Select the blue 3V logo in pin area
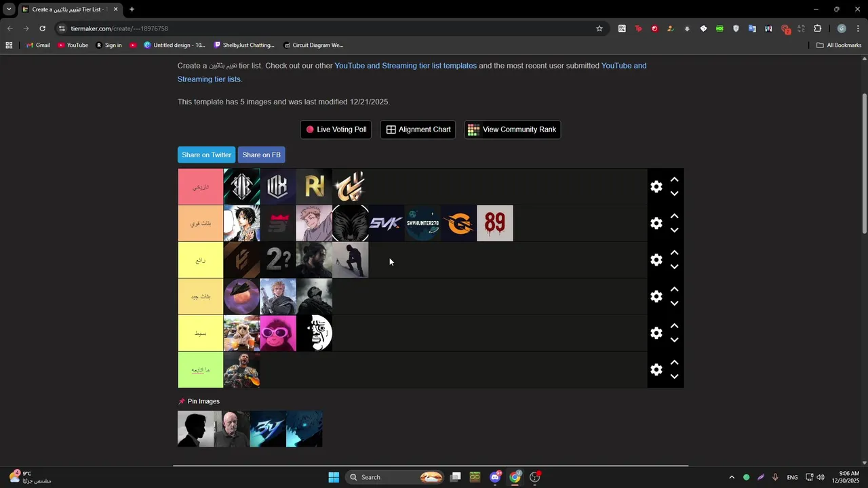The image size is (868, 488). pyautogui.click(x=268, y=428)
